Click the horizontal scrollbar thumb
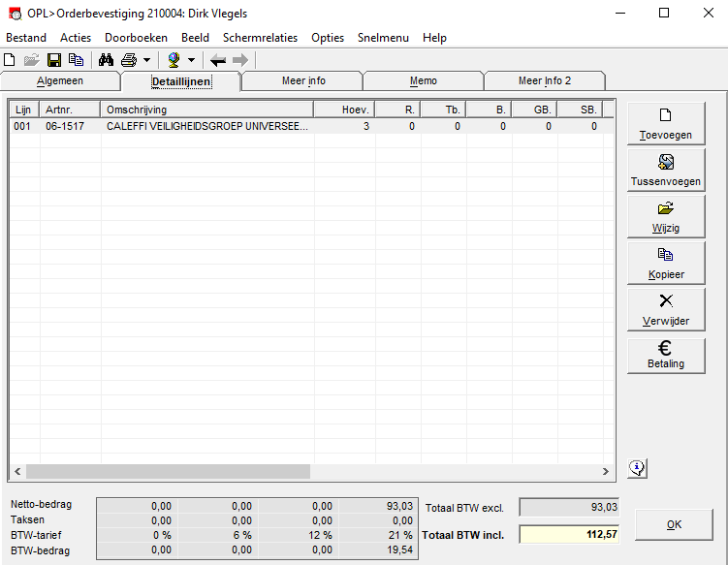Screen dimensions: 728x565 pos(168,472)
